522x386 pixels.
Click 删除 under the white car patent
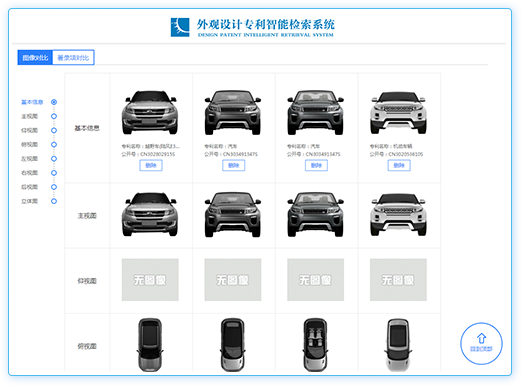[399, 165]
